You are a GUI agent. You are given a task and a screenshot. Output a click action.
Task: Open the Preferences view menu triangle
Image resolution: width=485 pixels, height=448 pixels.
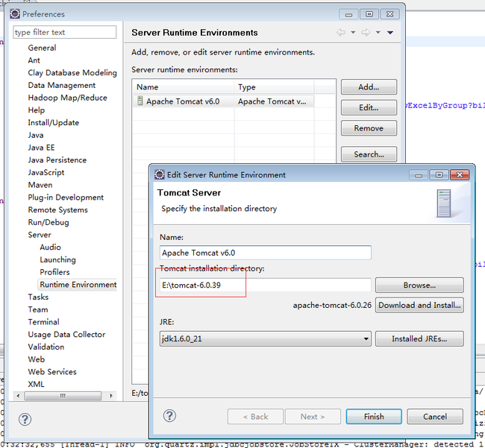(390, 33)
